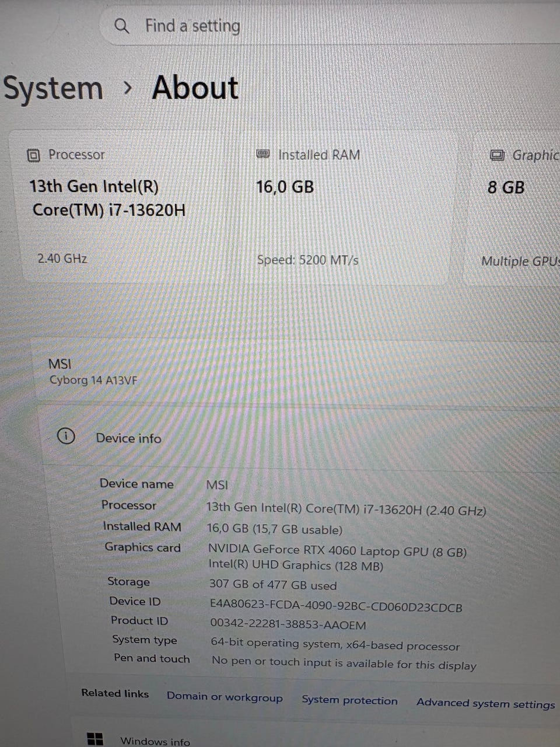Select the Installed RAM 16,0 GB card
Image resolution: width=560 pixels, height=747 pixels.
(349, 207)
